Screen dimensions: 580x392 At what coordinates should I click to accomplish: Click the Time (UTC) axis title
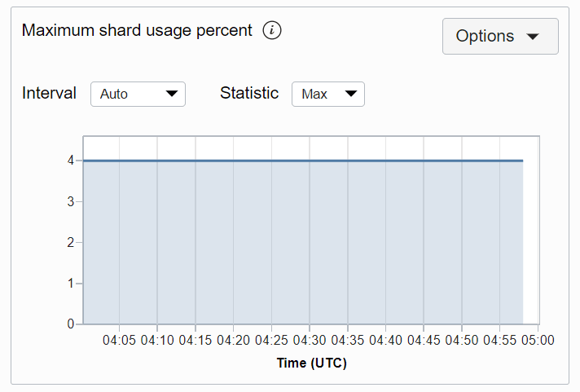point(311,363)
